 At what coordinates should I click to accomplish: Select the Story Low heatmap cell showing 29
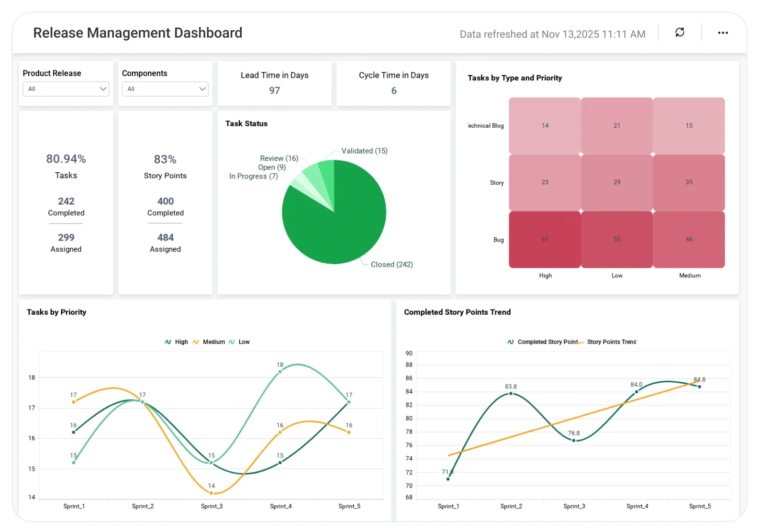[x=617, y=182]
